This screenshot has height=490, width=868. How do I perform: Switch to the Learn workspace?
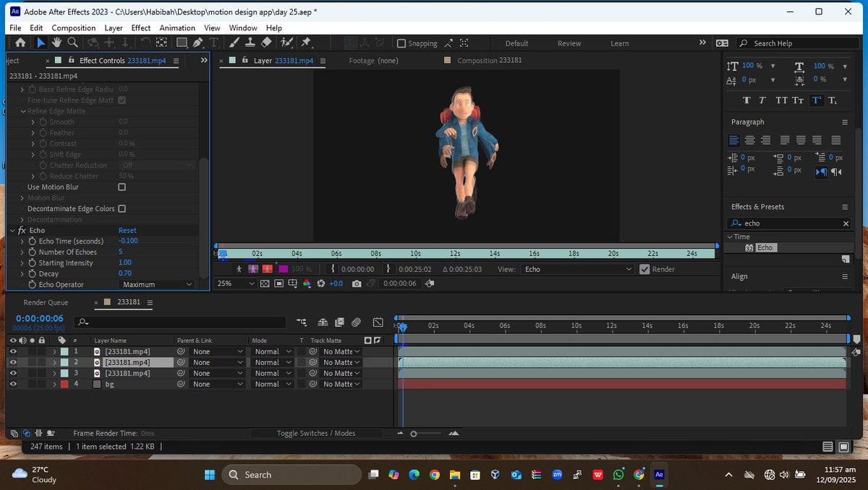click(x=619, y=43)
